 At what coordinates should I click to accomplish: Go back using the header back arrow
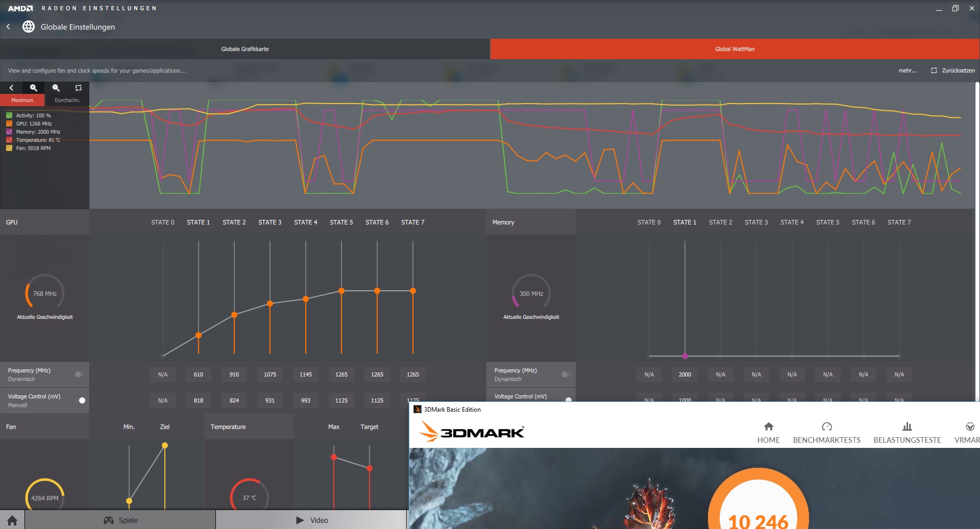coord(8,27)
